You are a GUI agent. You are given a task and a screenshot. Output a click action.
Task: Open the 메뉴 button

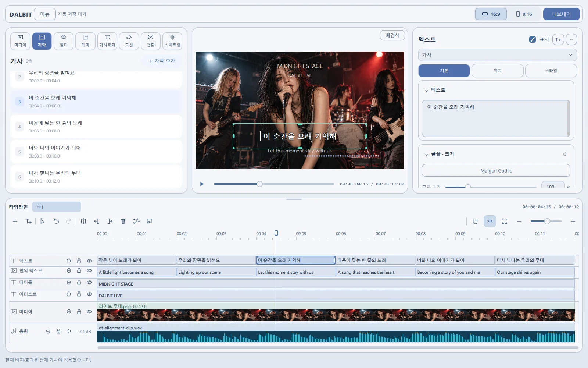pyautogui.click(x=45, y=14)
